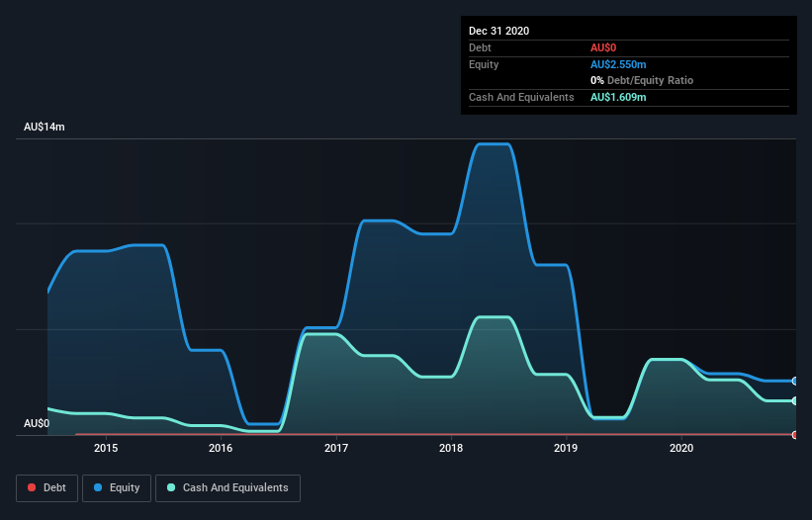Click the Dec 31 2020 tooltip date

point(499,31)
